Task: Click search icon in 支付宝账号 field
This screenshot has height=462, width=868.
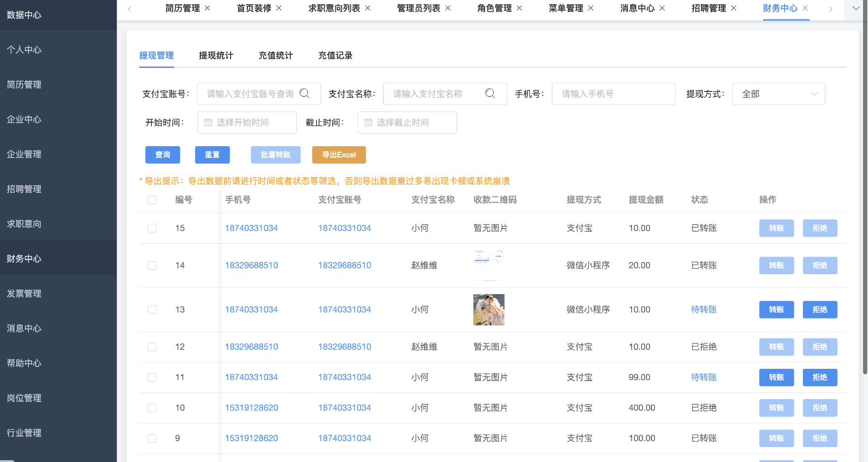Action: (x=305, y=94)
